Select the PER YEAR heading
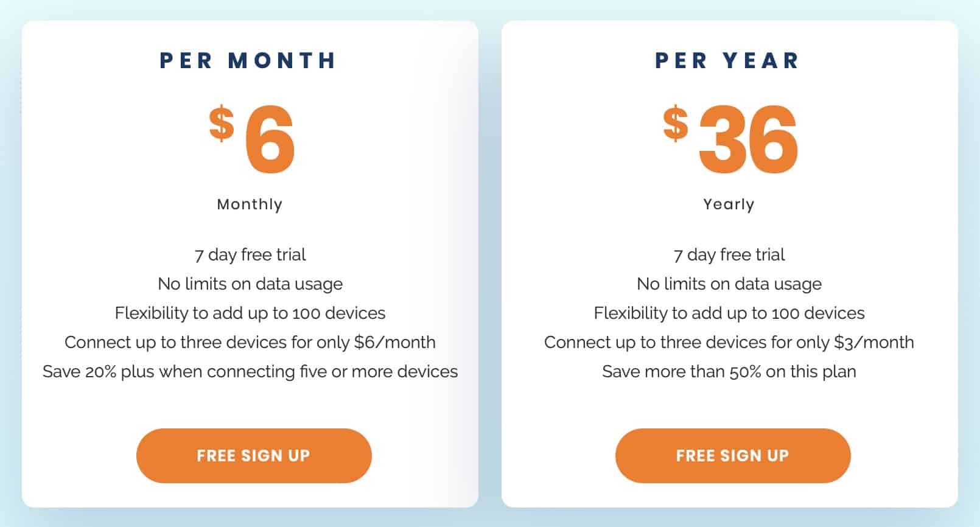980x527 pixels. [x=727, y=60]
